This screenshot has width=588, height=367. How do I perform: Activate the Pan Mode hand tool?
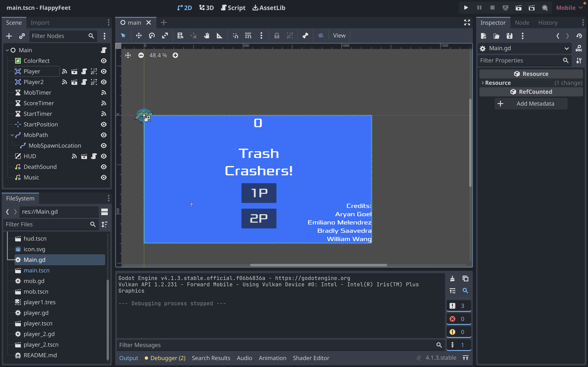pyautogui.click(x=207, y=36)
